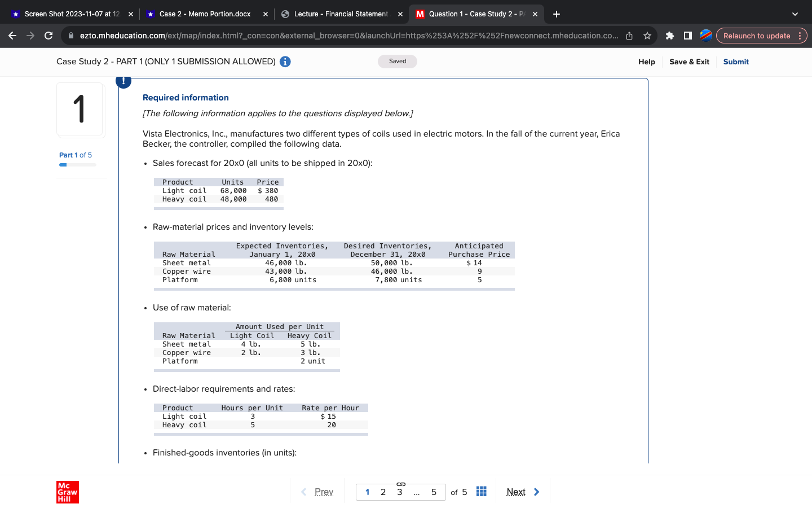
Task: Click the profile avatar icon
Action: tap(706, 36)
